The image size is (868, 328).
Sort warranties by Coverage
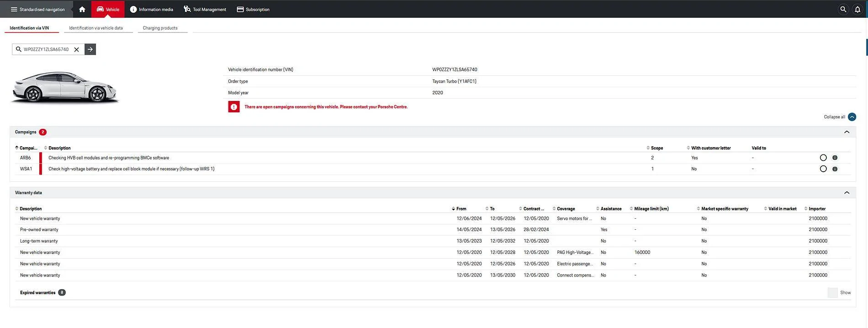[564, 209]
